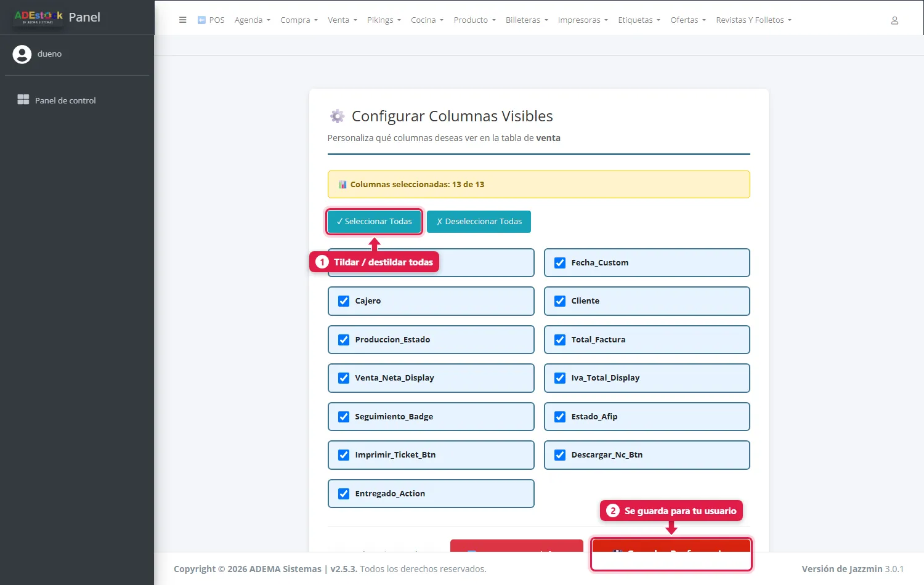Open the Revistas Y Folletos menu

pyautogui.click(x=753, y=20)
